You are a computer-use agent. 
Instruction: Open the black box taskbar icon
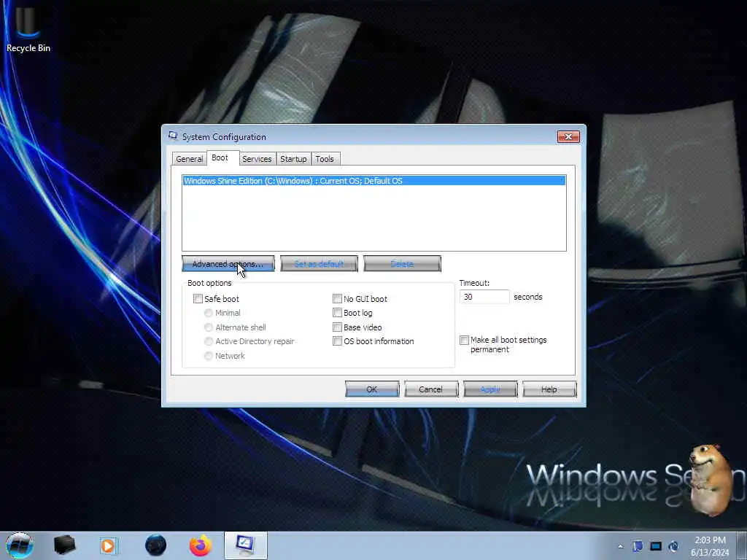(64, 545)
